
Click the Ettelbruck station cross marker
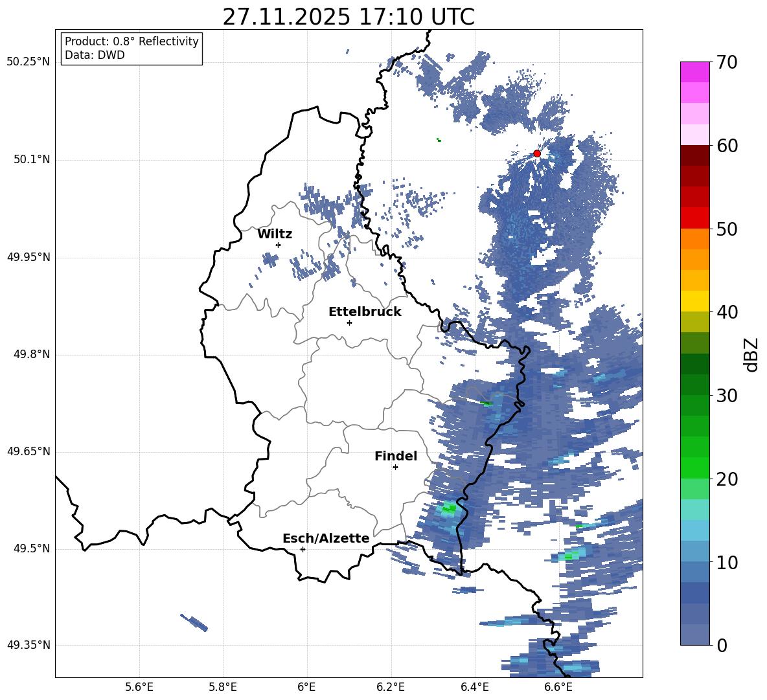tap(349, 322)
